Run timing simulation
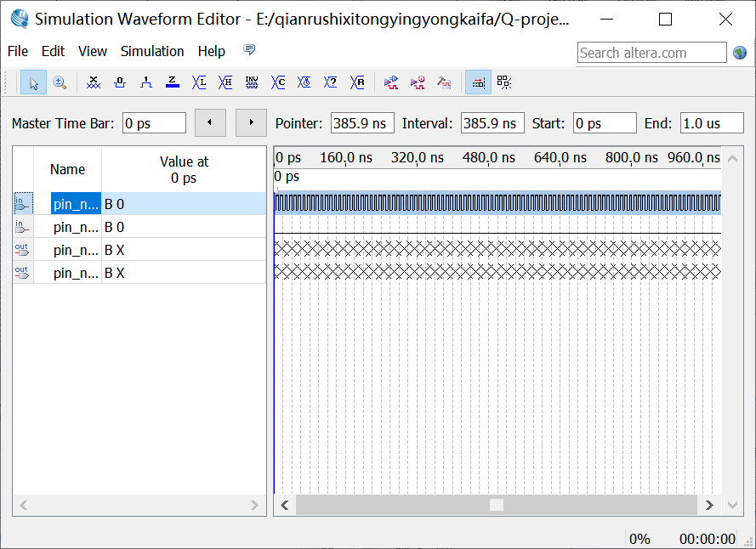The image size is (756, 549). [x=418, y=82]
